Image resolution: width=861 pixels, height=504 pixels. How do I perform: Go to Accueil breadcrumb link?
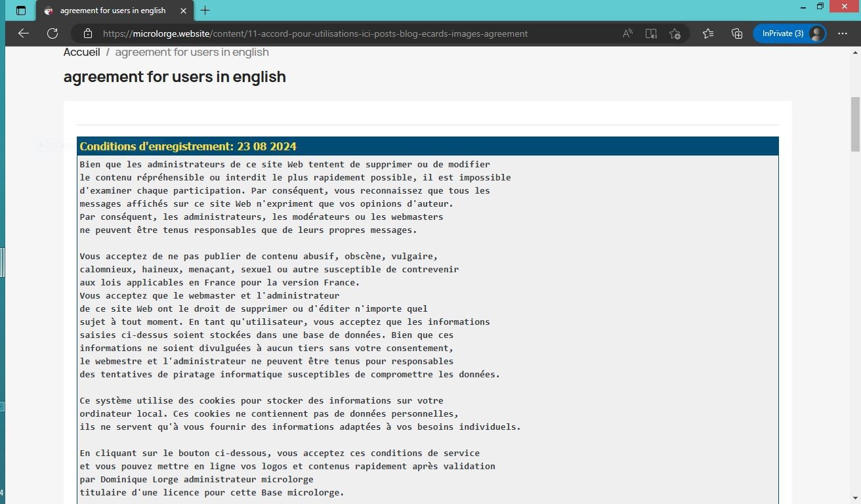(x=81, y=52)
